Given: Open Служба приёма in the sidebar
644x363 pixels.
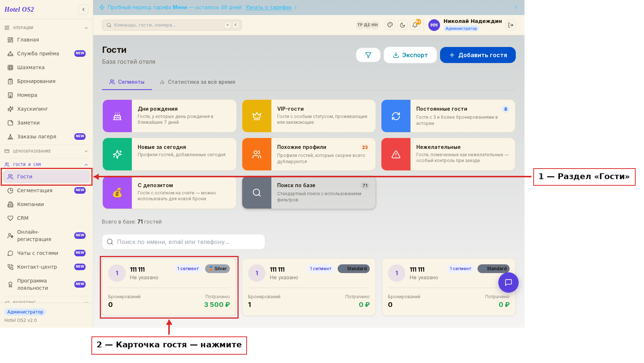Looking at the screenshot, I should point(47,54).
